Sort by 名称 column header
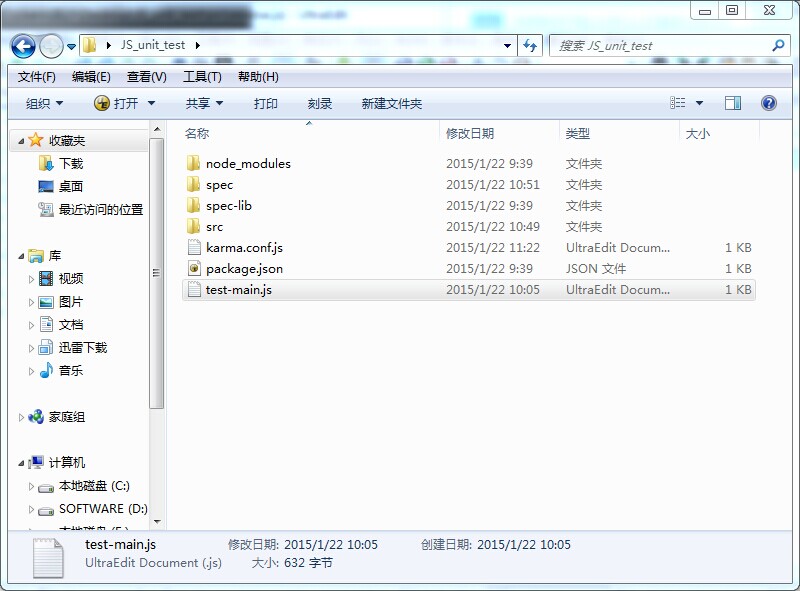 point(197,134)
